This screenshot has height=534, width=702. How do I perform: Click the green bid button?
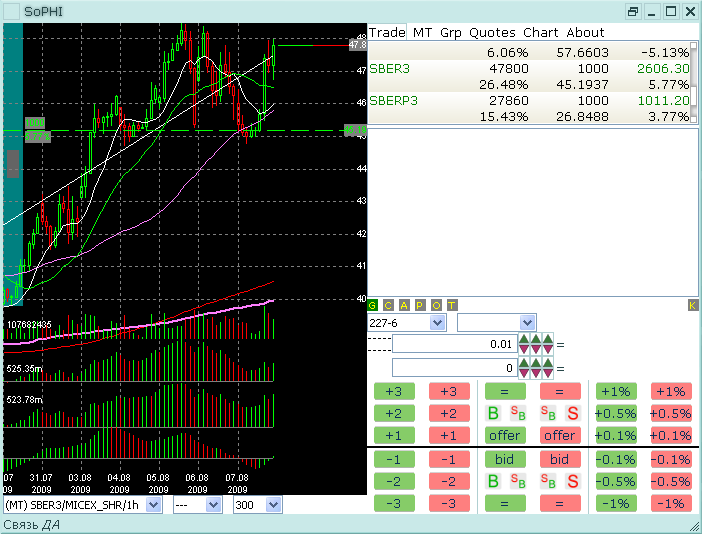click(x=505, y=459)
